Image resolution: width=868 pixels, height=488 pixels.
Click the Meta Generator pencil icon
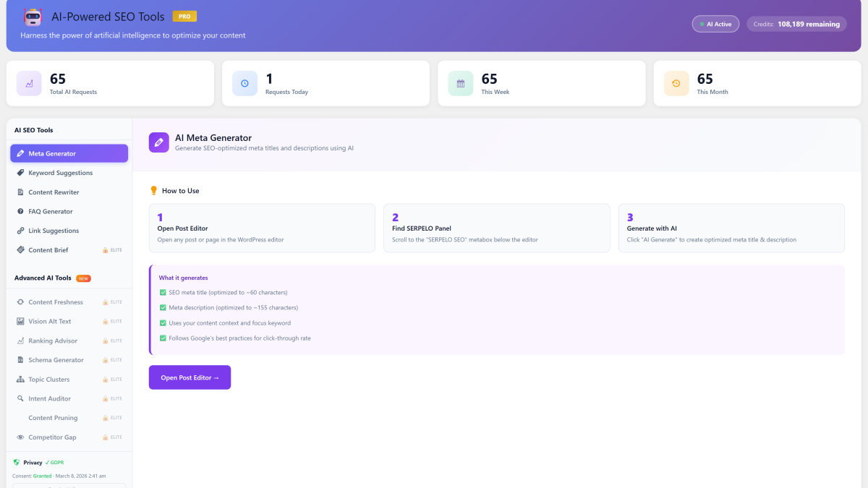pos(21,153)
